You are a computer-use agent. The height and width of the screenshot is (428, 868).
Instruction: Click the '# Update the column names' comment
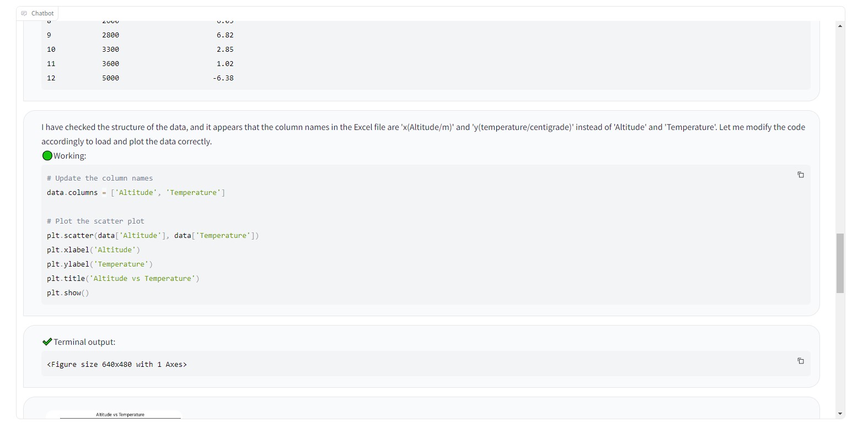[100, 178]
